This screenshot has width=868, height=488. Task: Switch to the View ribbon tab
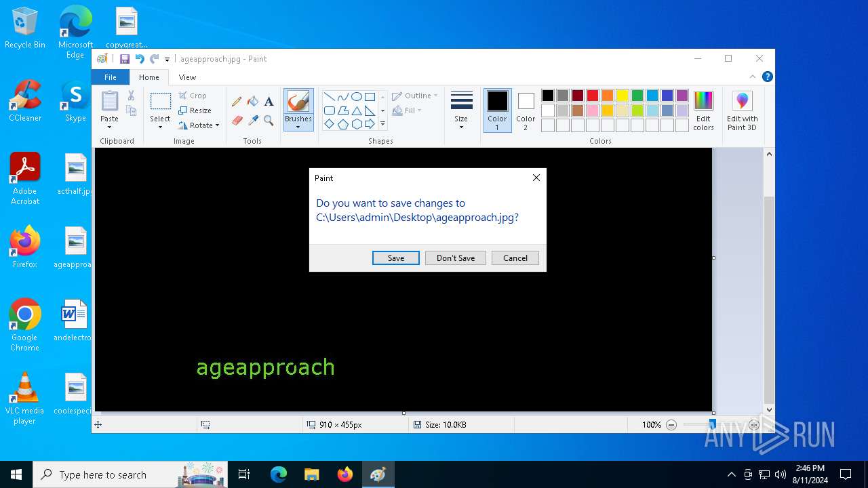pyautogui.click(x=187, y=77)
